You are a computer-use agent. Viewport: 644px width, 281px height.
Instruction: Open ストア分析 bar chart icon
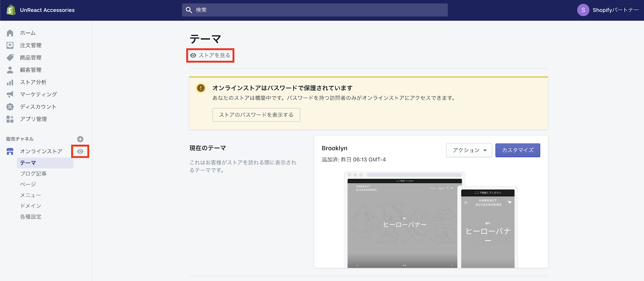pos(10,82)
